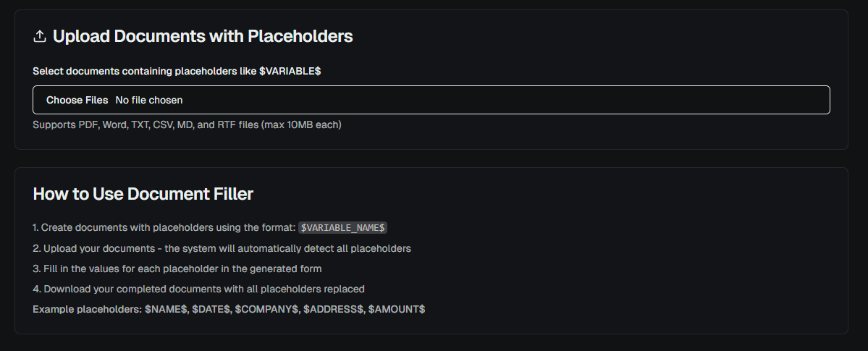Screen dimensions: 868x351
Task: Click the "No file chosen" text
Action: (149, 100)
